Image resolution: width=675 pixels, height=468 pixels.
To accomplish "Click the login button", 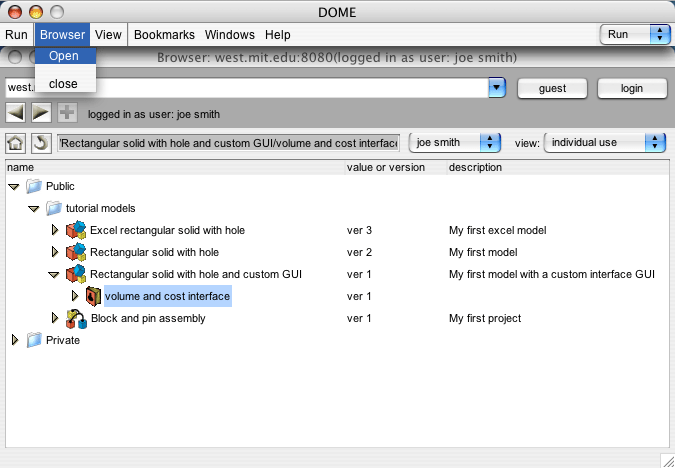I will tap(632, 88).
